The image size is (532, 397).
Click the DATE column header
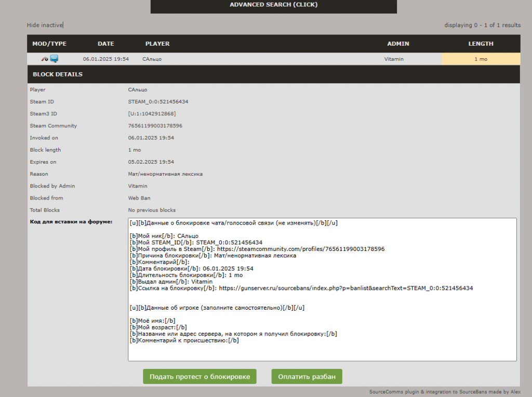click(x=106, y=44)
